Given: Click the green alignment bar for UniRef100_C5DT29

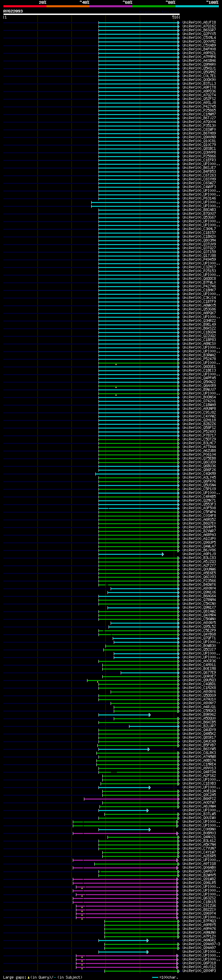Looking at the screenshot, I should point(139,439).
